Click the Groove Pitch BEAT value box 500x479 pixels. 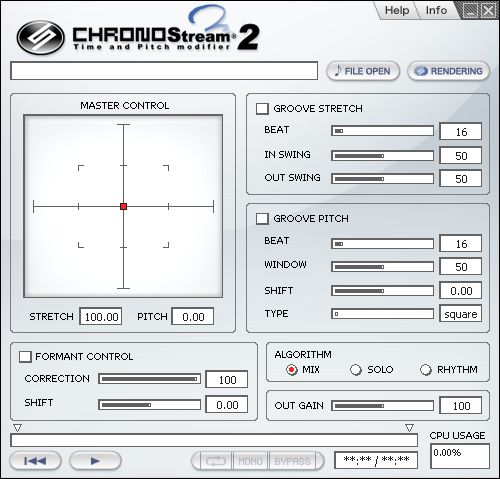(461, 243)
